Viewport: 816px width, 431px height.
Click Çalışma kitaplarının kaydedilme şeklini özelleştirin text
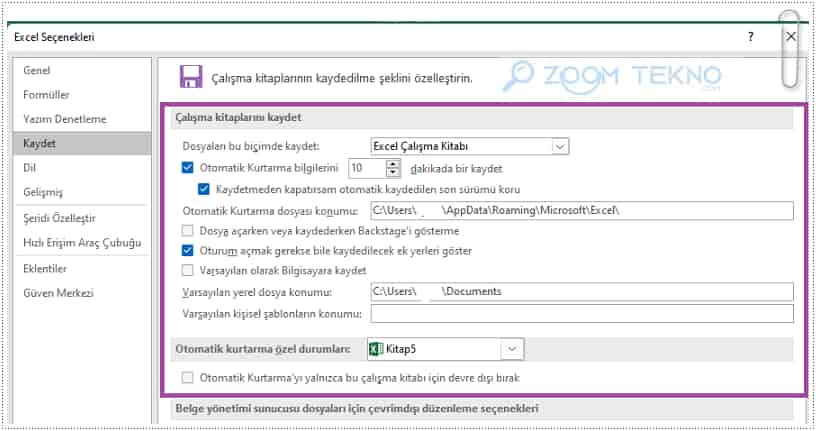pos(342,79)
